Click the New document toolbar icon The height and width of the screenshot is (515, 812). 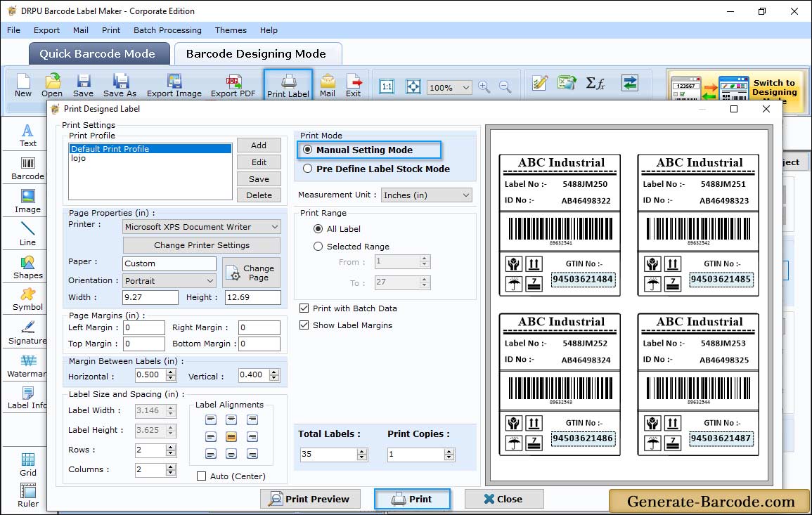pos(22,86)
